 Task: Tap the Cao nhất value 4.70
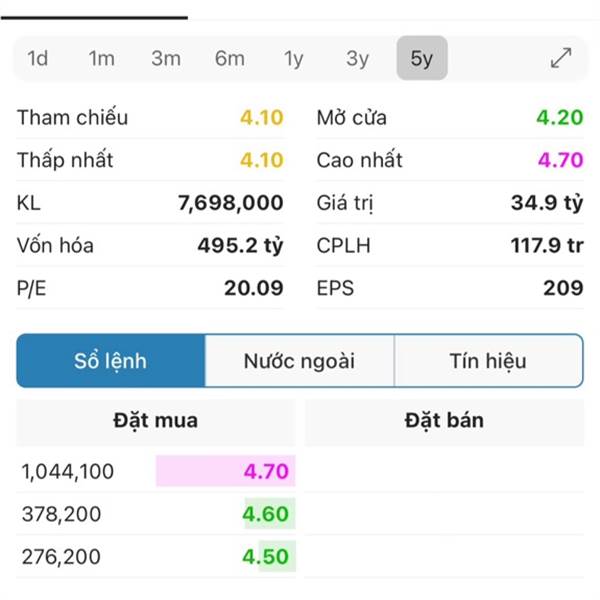[x=561, y=160]
